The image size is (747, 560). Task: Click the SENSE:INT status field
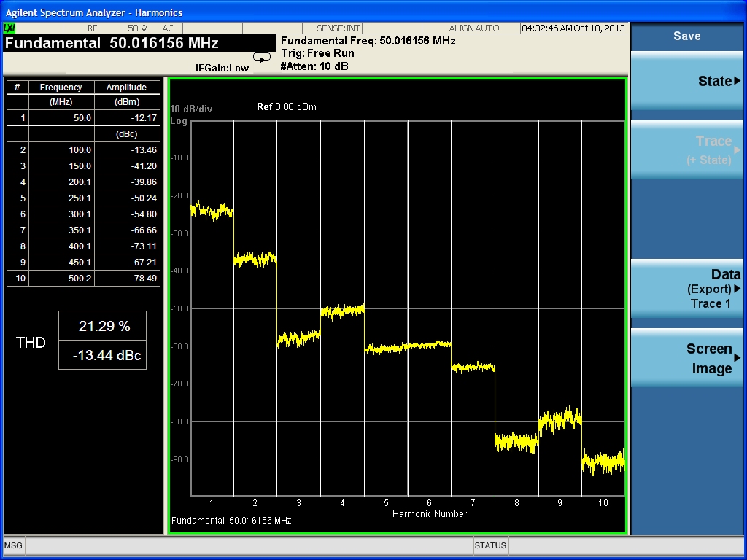338,28
